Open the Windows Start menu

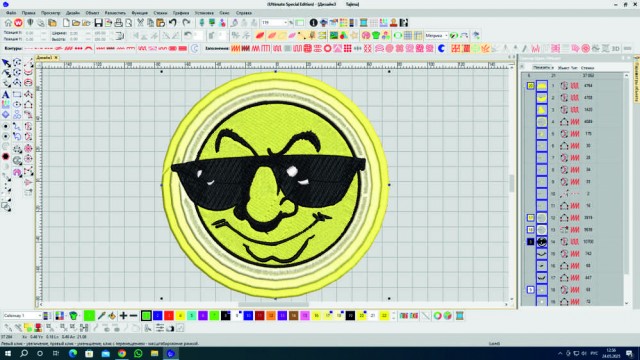pos(7,353)
